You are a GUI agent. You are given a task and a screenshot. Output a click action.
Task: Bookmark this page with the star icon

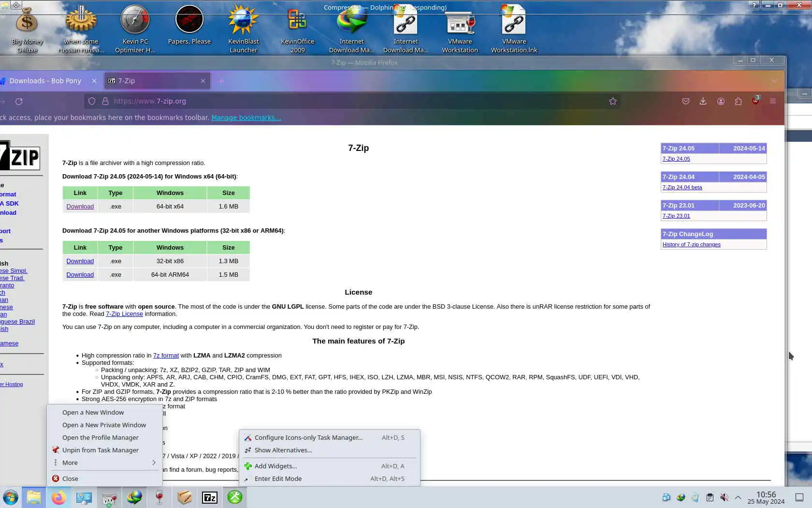coord(613,101)
